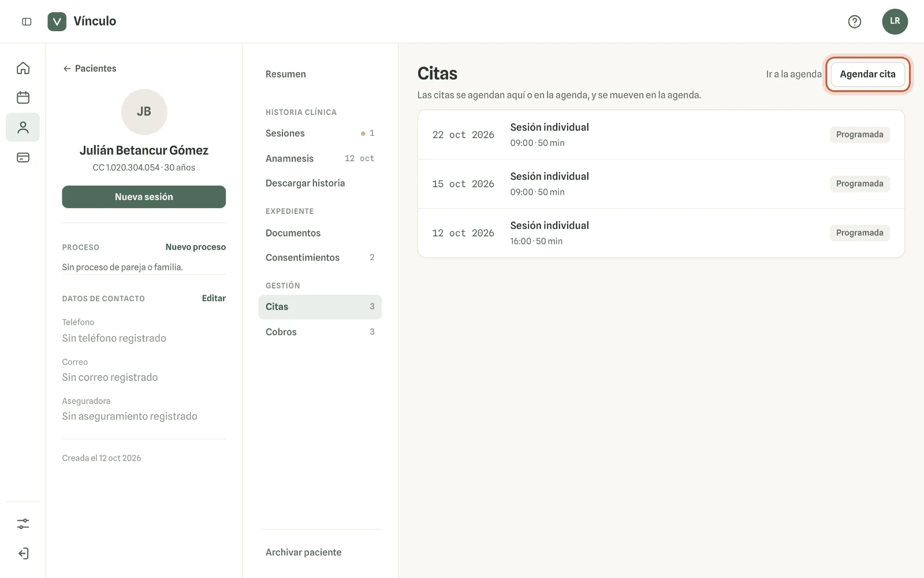
Task: Click Nuevo proceso link
Action: click(x=195, y=247)
